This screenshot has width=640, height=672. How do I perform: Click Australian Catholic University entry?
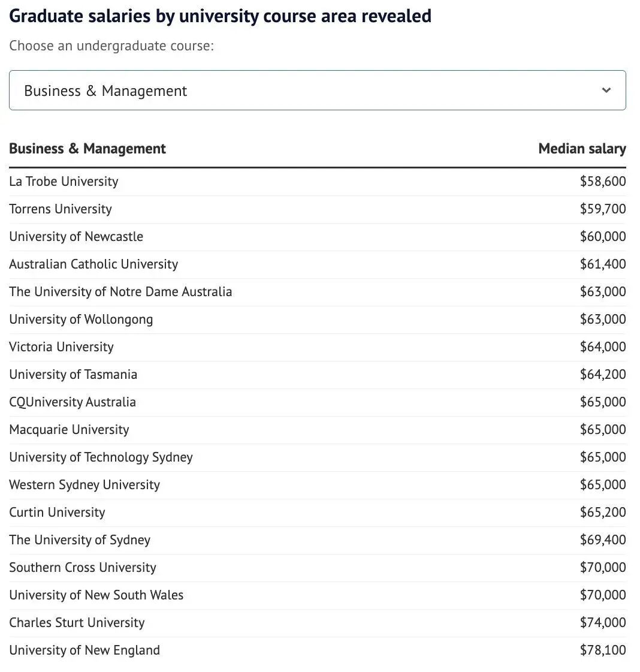tap(93, 264)
